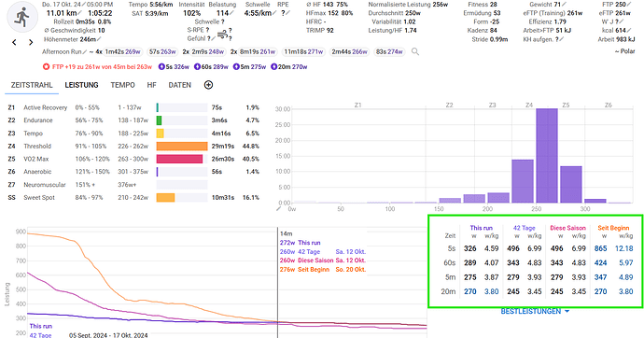This screenshot has width=644, height=338.
Task: Open the BESTLEISTUNGEN dropdown
Action: click(x=535, y=311)
